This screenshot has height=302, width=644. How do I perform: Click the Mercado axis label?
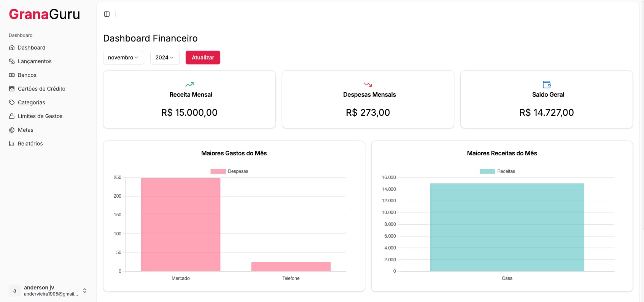(x=181, y=278)
